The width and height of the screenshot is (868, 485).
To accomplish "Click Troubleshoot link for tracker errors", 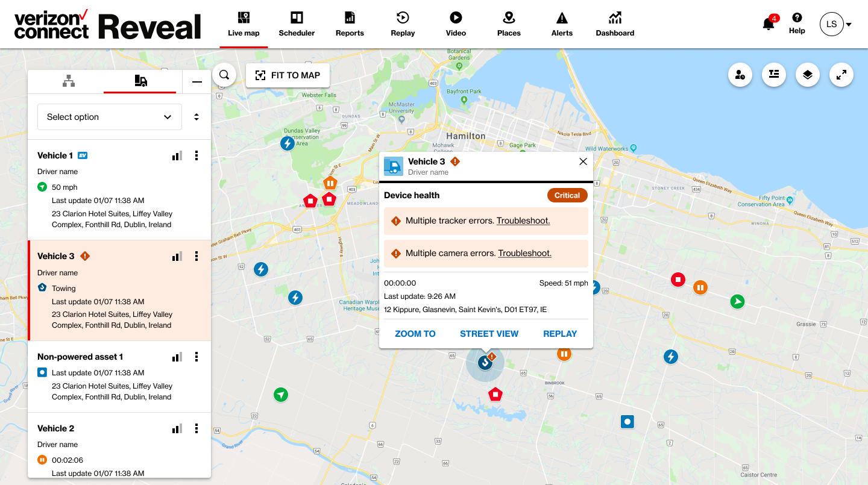I will [523, 221].
